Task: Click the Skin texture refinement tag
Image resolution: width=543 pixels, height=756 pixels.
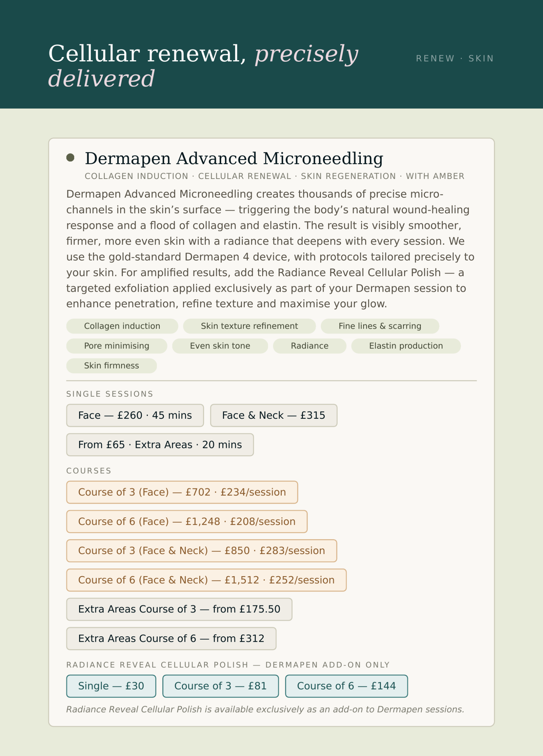Action: [x=249, y=326]
